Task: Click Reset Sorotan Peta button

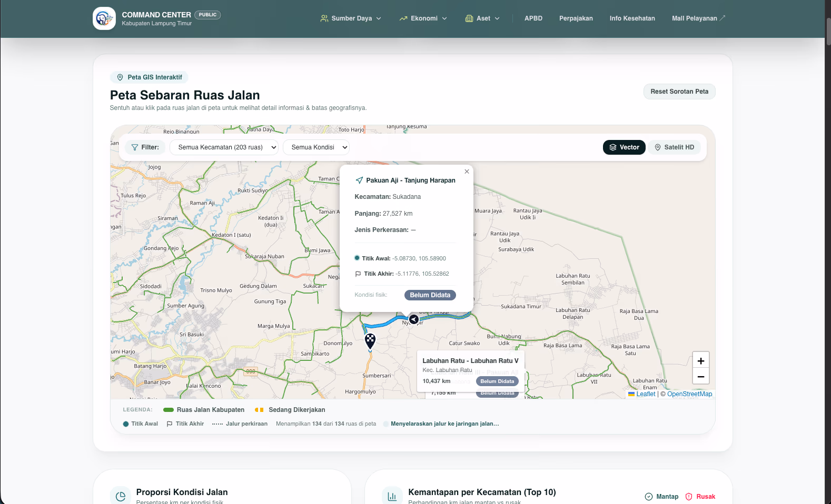Action: (679, 92)
